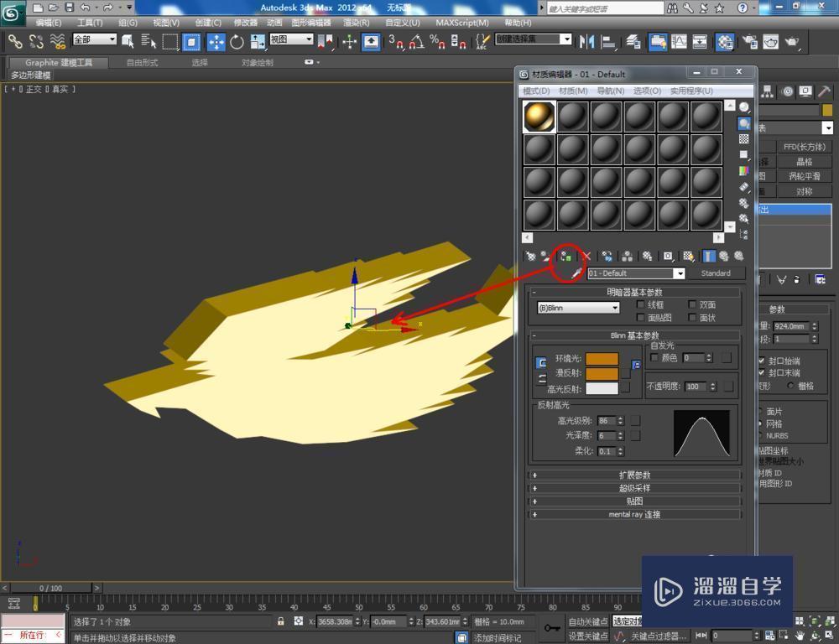Click the 涡轮平滑 modifier button

coord(805,177)
